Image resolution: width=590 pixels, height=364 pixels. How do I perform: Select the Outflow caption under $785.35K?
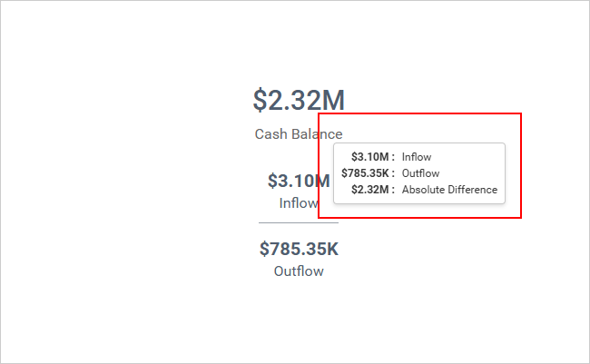coord(299,271)
